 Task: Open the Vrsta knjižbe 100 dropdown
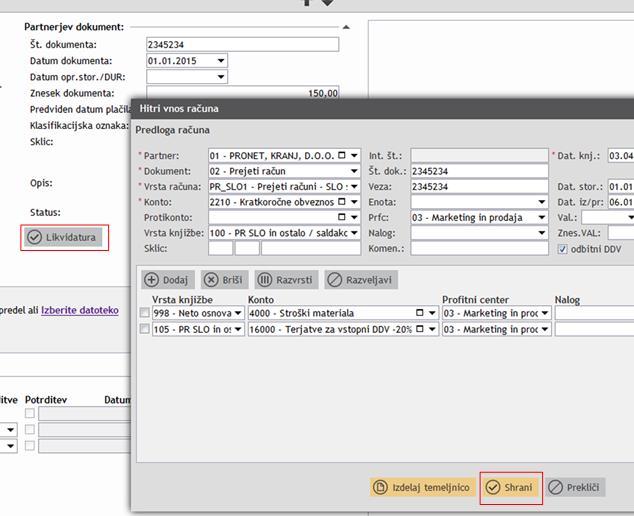point(354,233)
